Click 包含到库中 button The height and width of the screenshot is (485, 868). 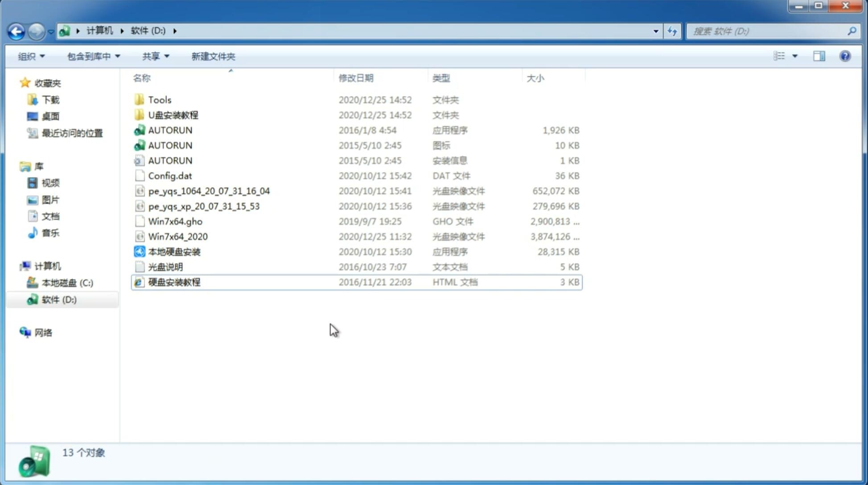tap(92, 56)
